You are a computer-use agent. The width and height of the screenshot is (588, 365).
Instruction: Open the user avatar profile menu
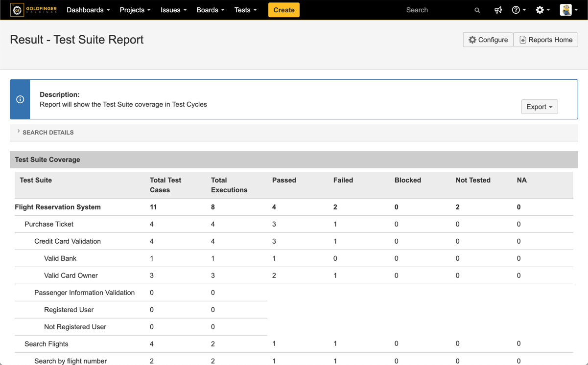pos(568,10)
